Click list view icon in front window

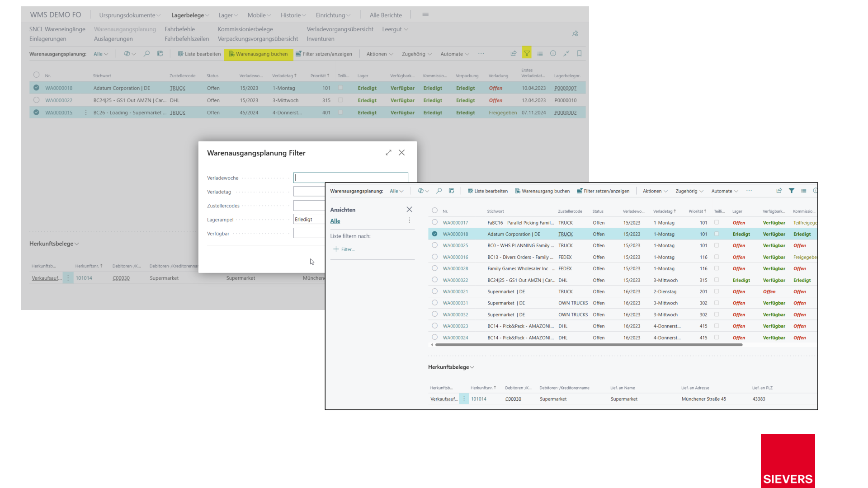804,191
